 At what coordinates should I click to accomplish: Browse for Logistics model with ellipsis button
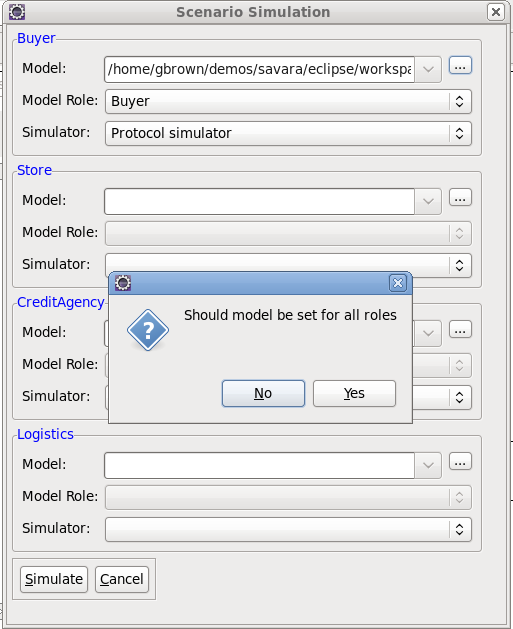[x=460, y=461]
